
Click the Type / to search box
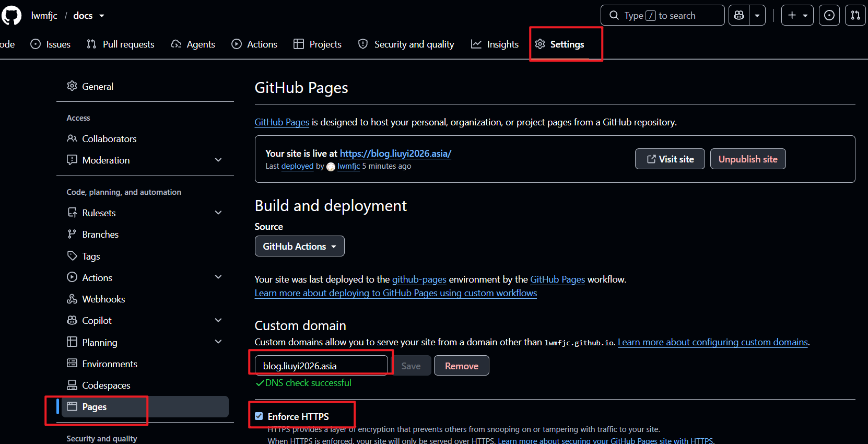point(663,16)
